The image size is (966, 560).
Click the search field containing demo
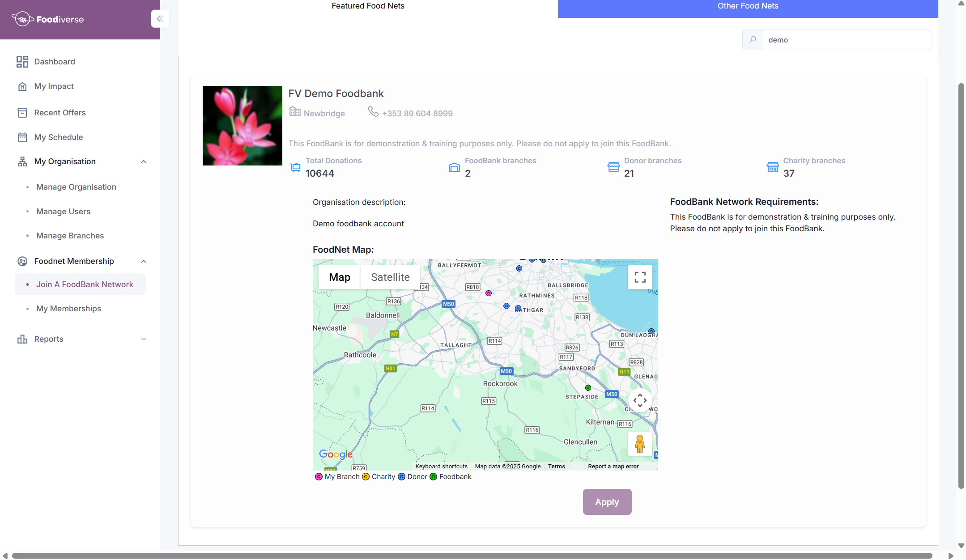(846, 40)
